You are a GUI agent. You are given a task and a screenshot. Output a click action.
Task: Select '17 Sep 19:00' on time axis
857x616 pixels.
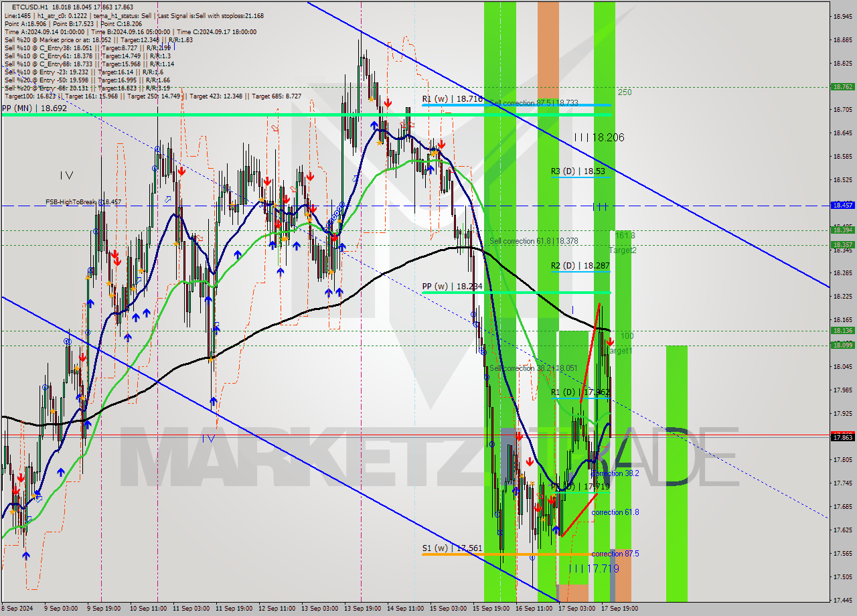pyautogui.click(x=619, y=609)
